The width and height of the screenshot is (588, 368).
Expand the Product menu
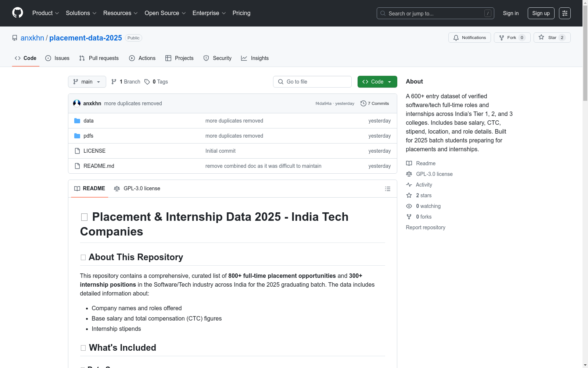[x=46, y=13]
